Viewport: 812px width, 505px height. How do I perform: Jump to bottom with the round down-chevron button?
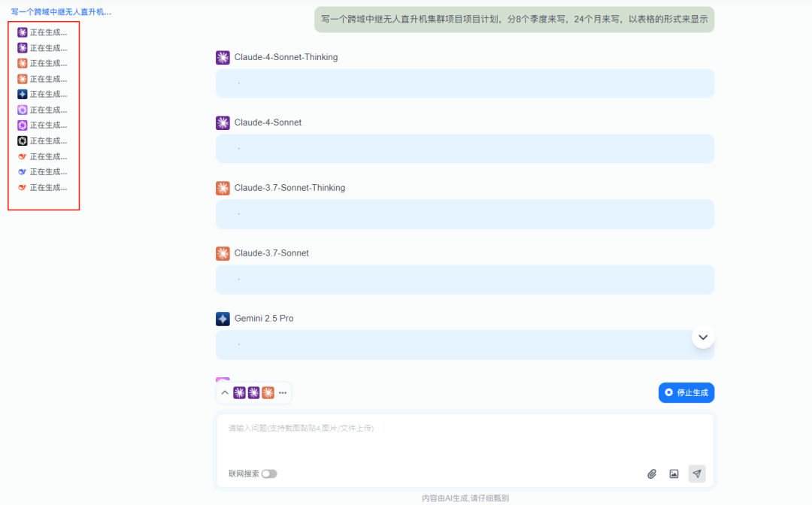703,337
